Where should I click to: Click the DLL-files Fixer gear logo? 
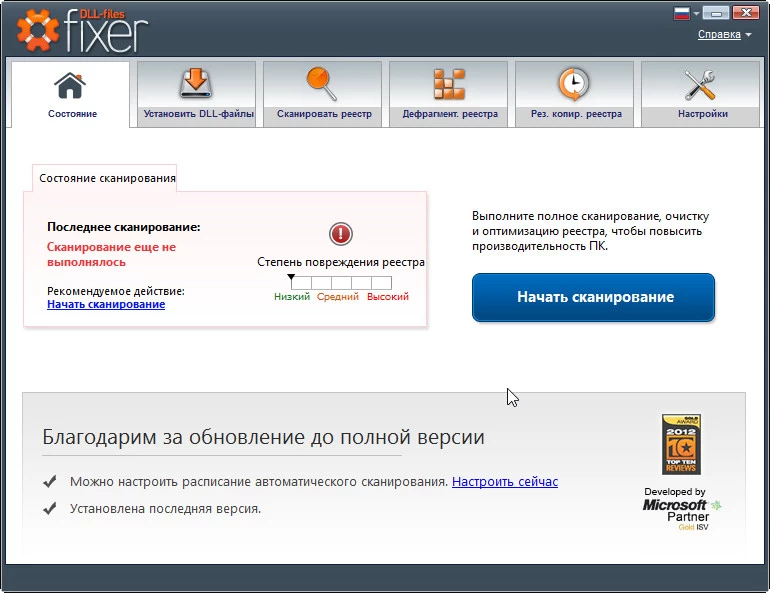click(x=37, y=31)
